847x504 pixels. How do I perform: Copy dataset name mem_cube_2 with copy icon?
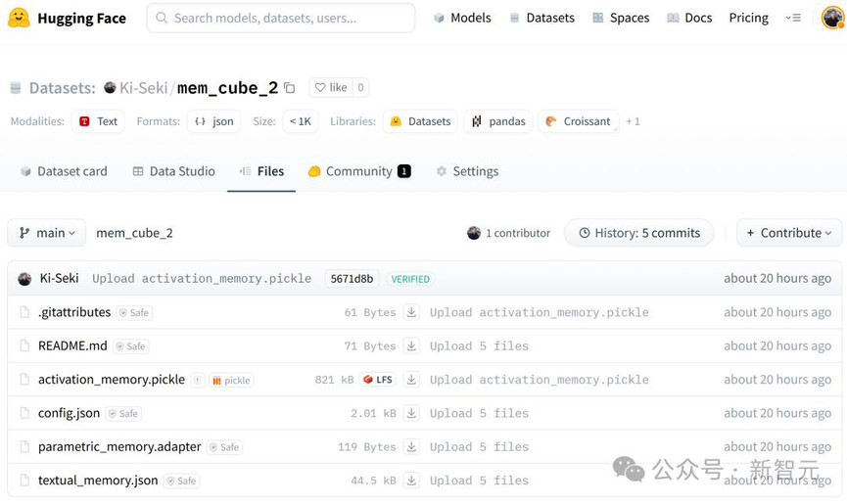[290, 88]
